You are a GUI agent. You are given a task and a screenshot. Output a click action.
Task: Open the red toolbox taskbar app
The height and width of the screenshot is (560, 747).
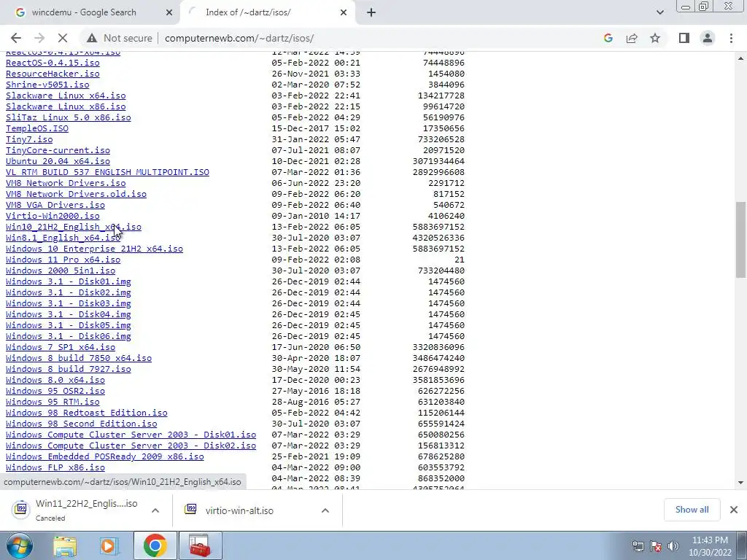tap(200, 545)
